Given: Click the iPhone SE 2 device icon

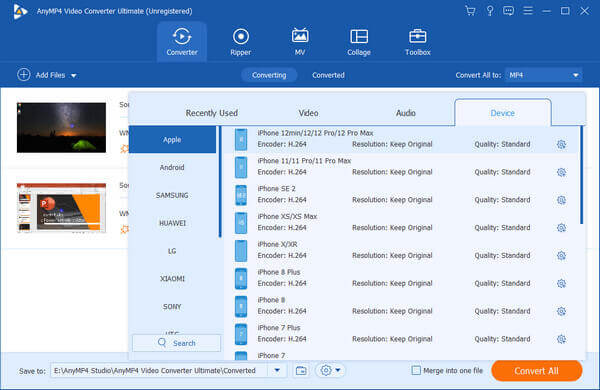Looking at the screenshot, I should pos(241,195).
